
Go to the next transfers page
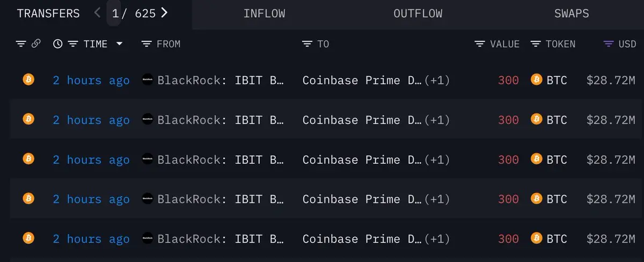point(164,13)
